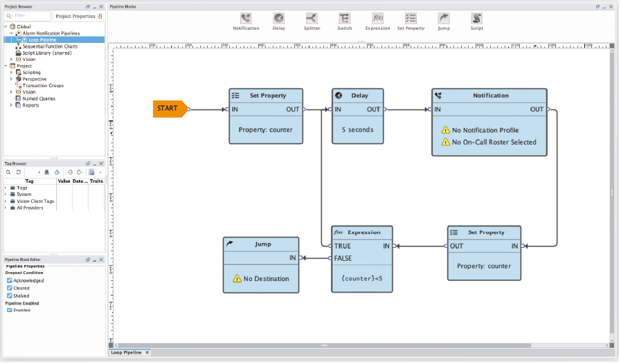Click the Tag Browser refresh icon
Image resolution: width=621 pixels, height=364 pixels.
(x=19, y=172)
